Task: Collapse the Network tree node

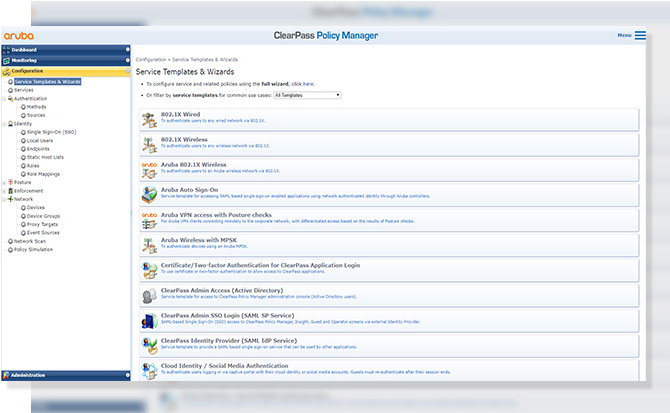Action: pyautogui.click(x=4, y=199)
